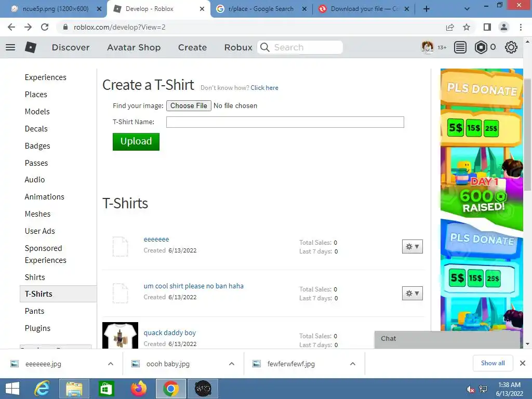The height and width of the screenshot is (399, 532).
Task: Go forward in browser history
Action: click(28, 27)
